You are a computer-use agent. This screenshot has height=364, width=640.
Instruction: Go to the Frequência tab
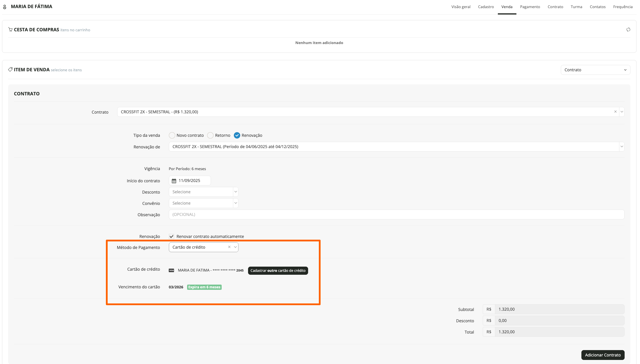pyautogui.click(x=623, y=7)
